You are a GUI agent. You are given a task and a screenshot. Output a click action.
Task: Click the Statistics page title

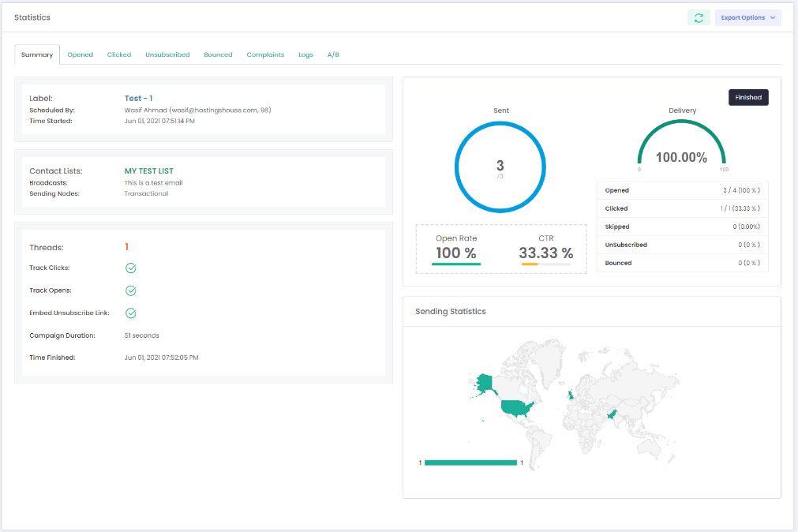click(32, 17)
